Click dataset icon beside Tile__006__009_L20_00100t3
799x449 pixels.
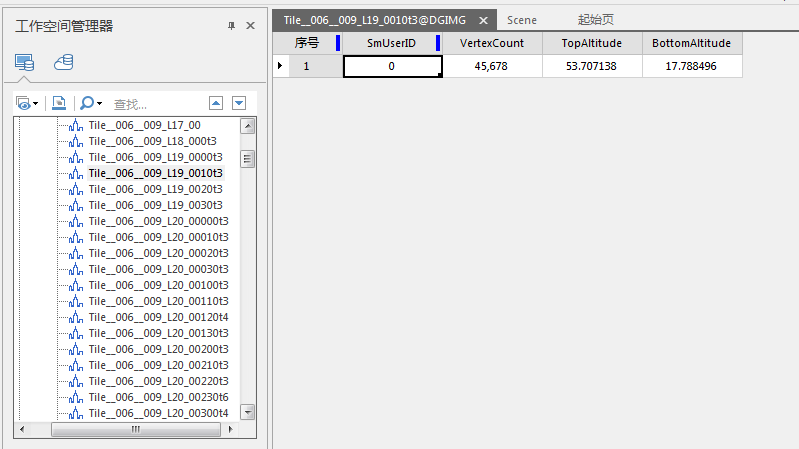[76, 285]
